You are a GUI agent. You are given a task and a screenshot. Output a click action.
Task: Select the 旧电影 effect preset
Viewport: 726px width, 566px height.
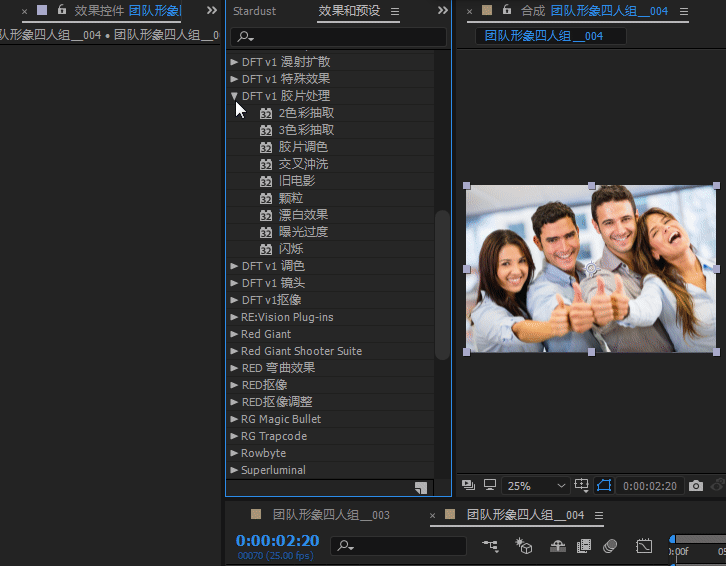tap(297, 181)
